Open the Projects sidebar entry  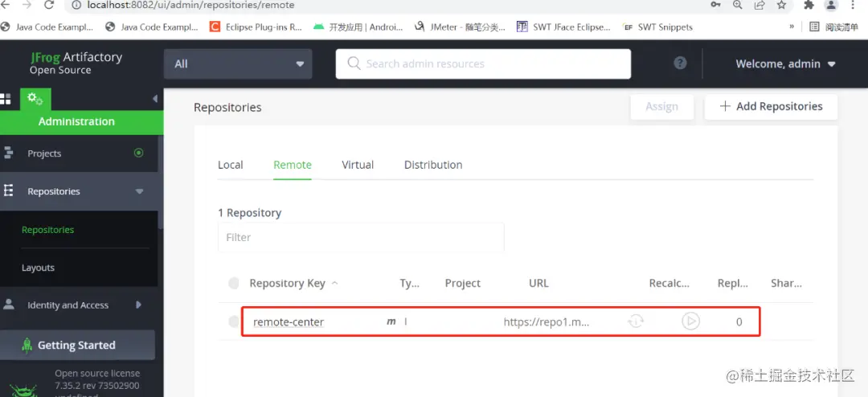79,153
